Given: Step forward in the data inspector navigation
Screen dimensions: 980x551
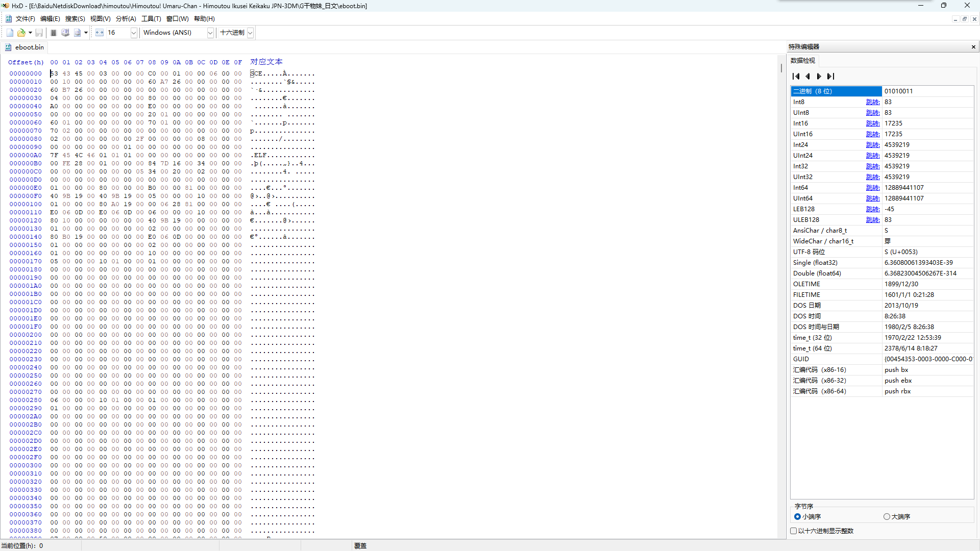Looking at the screenshot, I should click(819, 76).
